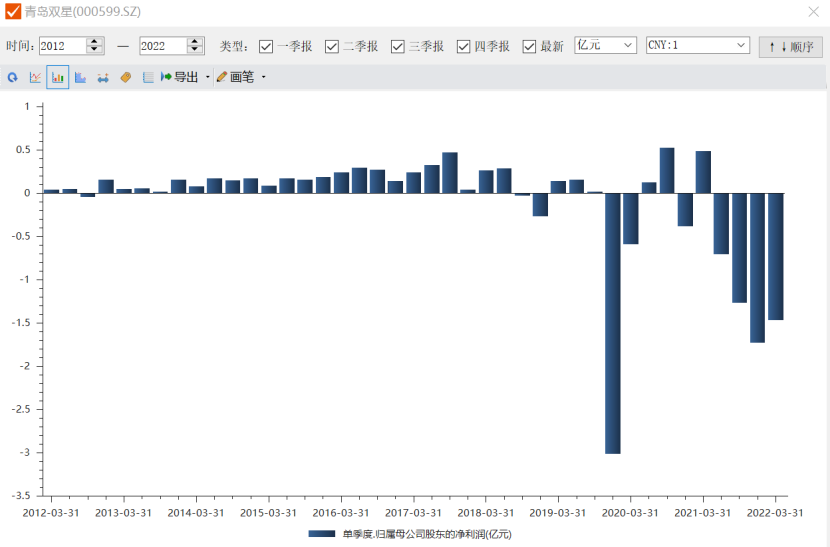The height and width of the screenshot is (547, 830).
Task: Uncheck the 一季报 checkbox
Action: (266, 47)
